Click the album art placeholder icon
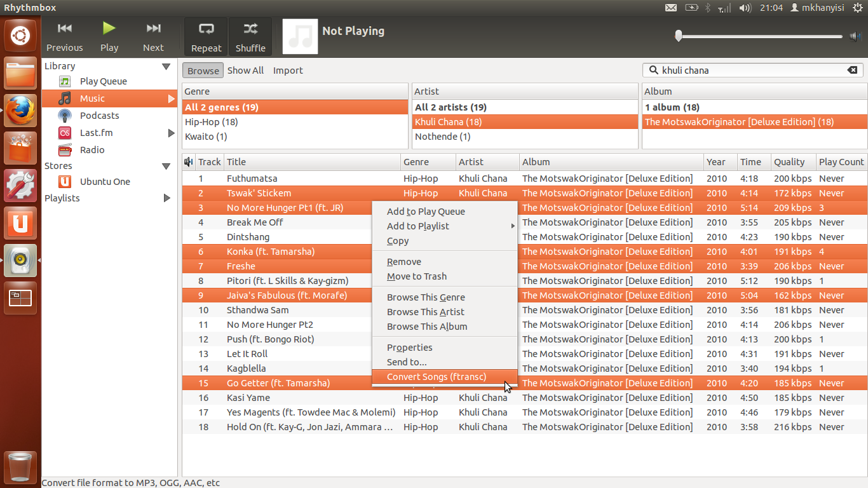Viewport: 868px width, 488px height. click(300, 36)
